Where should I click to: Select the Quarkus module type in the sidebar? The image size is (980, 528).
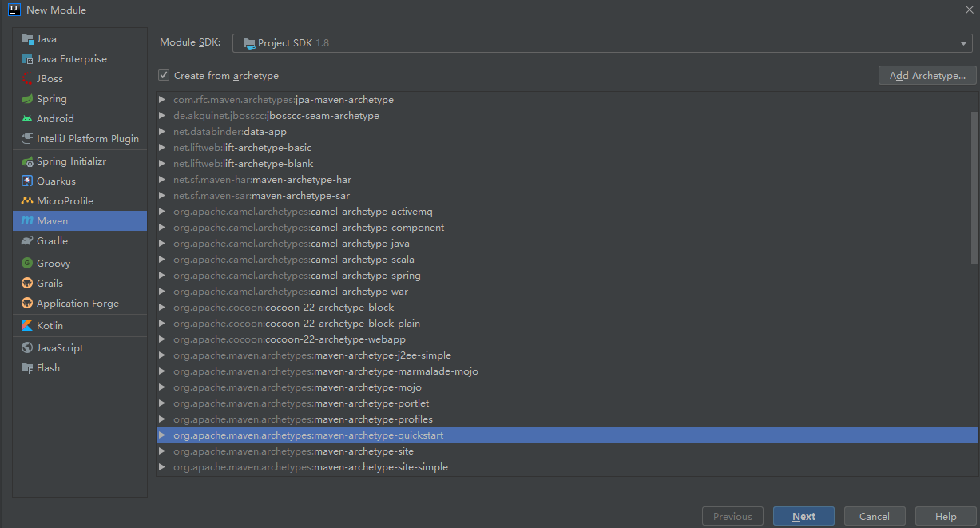click(58, 181)
